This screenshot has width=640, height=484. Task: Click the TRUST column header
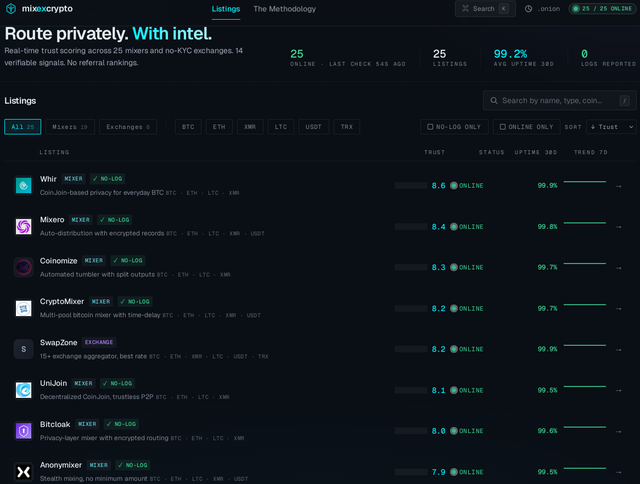(x=434, y=152)
